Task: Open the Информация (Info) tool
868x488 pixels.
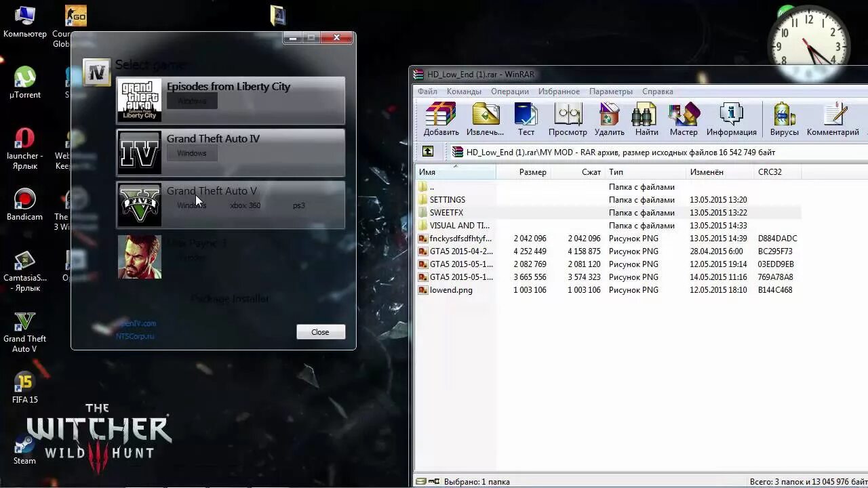Action: click(731, 119)
